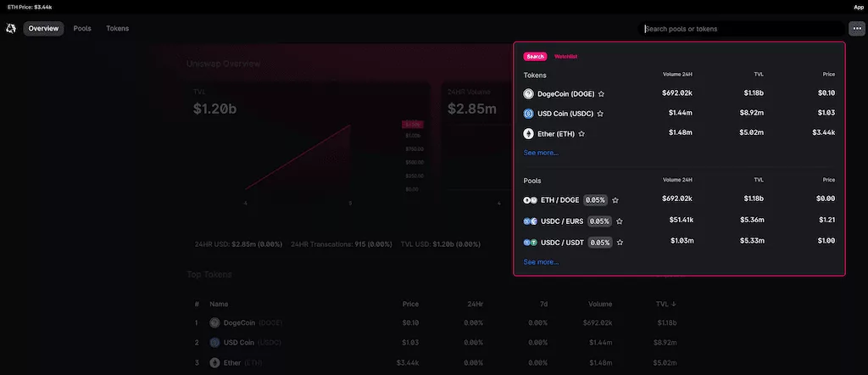868x375 pixels.
Task: Click 0.05% fee badge on USDC / EURS
Action: 599,221
